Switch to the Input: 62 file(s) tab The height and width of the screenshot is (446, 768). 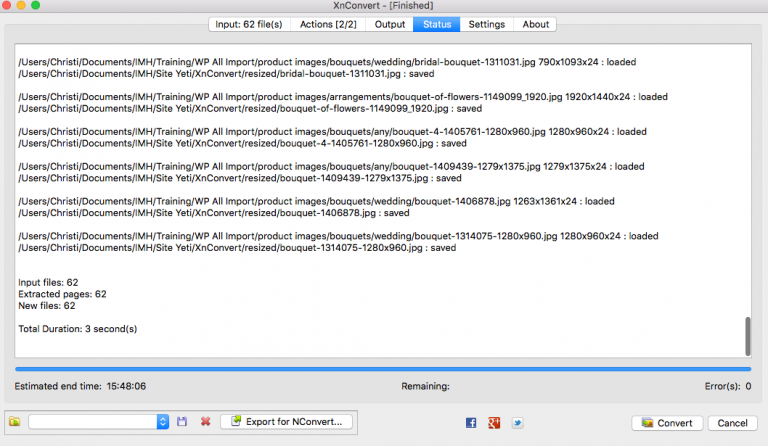click(x=249, y=24)
